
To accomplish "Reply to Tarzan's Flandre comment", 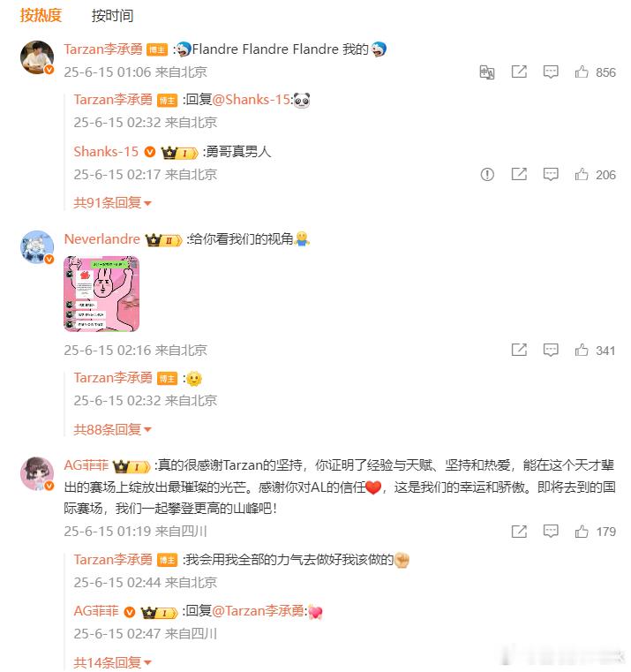I will [551, 72].
